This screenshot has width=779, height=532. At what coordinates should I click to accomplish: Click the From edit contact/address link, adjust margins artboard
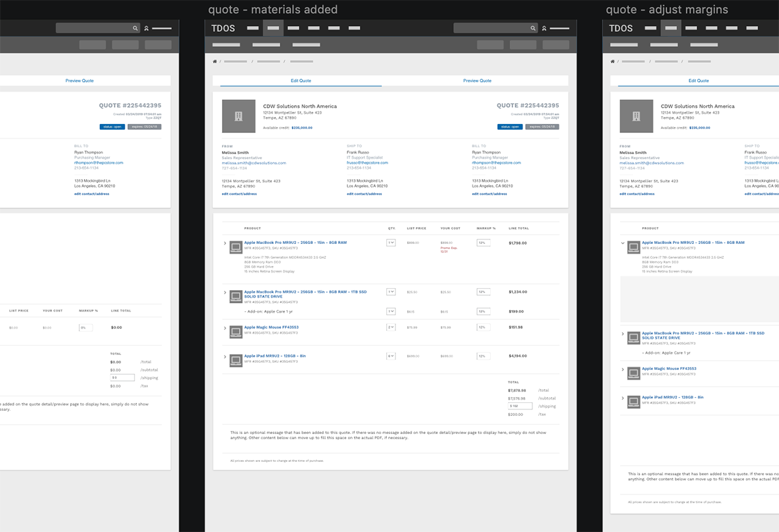click(637, 194)
